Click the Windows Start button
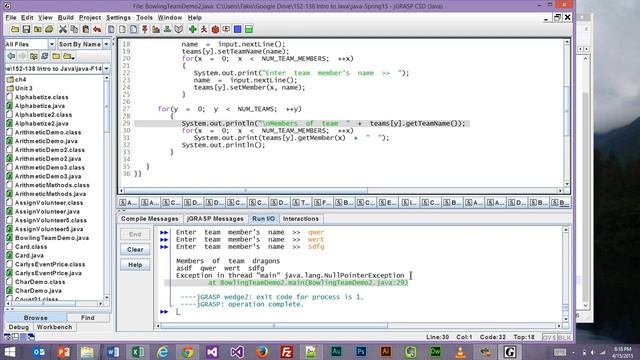Image resolution: width=640 pixels, height=360 pixels. click(x=9, y=351)
